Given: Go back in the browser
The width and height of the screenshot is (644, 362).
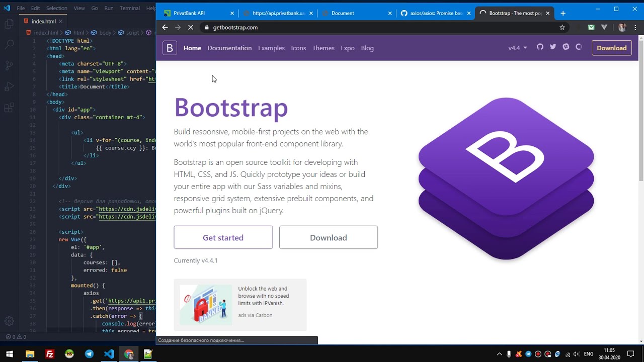Looking at the screenshot, I should pyautogui.click(x=165, y=27).
